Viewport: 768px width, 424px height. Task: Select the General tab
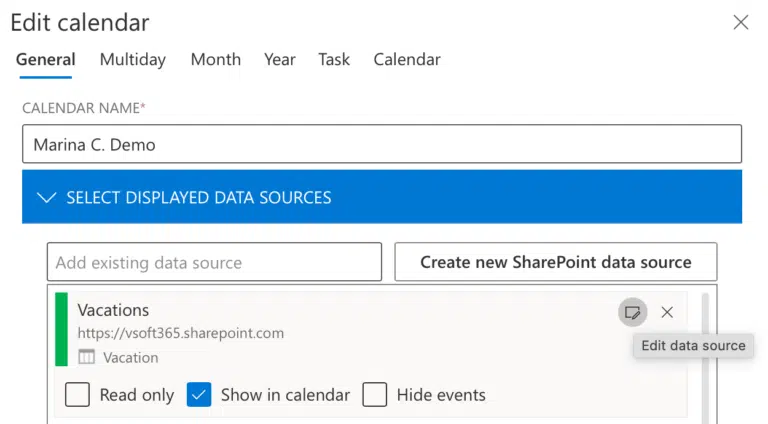click(x=46, y=59)
